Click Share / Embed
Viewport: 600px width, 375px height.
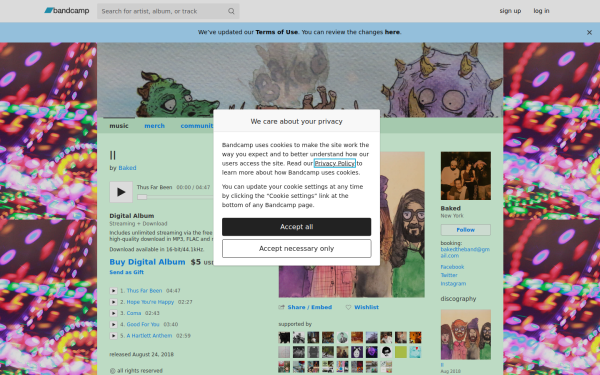(x=310, y=307)
